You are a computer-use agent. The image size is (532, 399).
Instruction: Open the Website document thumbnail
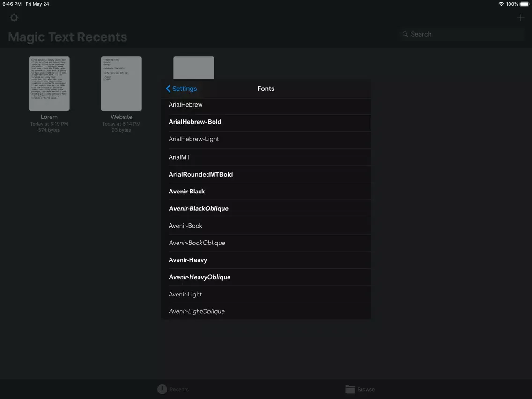[121, 83]
